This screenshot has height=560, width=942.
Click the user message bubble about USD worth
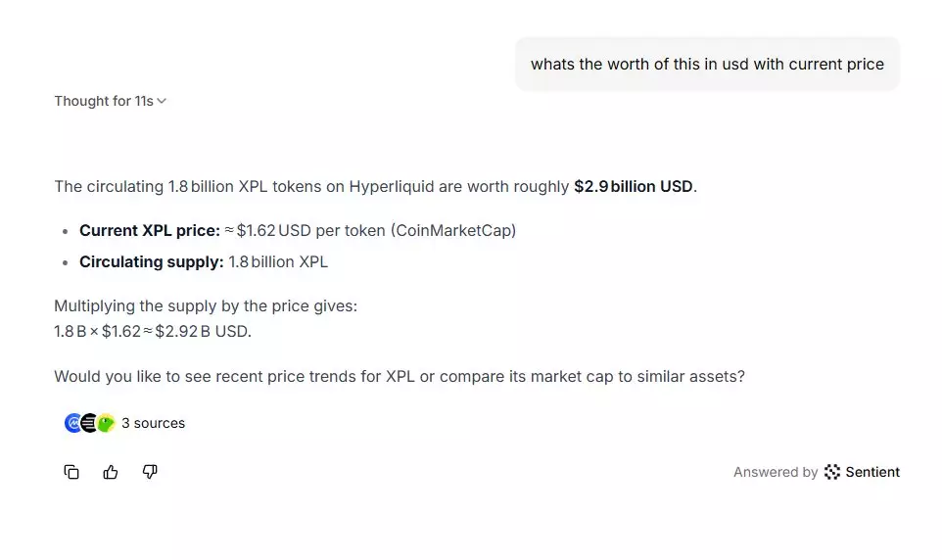click(x=707, y=65)
